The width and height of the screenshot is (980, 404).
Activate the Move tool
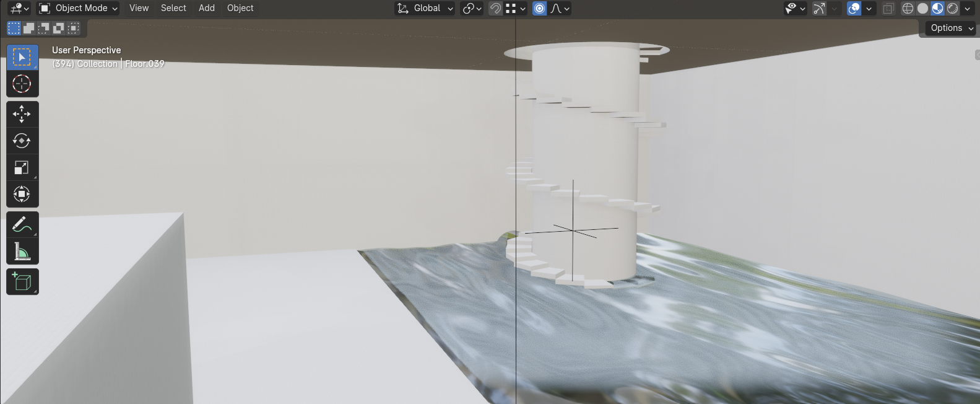tap(22, 114)
